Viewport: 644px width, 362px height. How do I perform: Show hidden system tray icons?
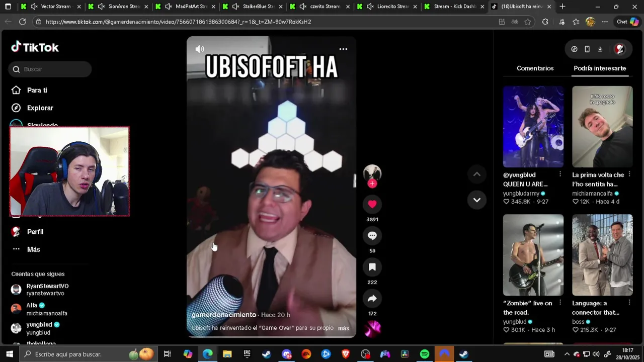tap(567, 354)
